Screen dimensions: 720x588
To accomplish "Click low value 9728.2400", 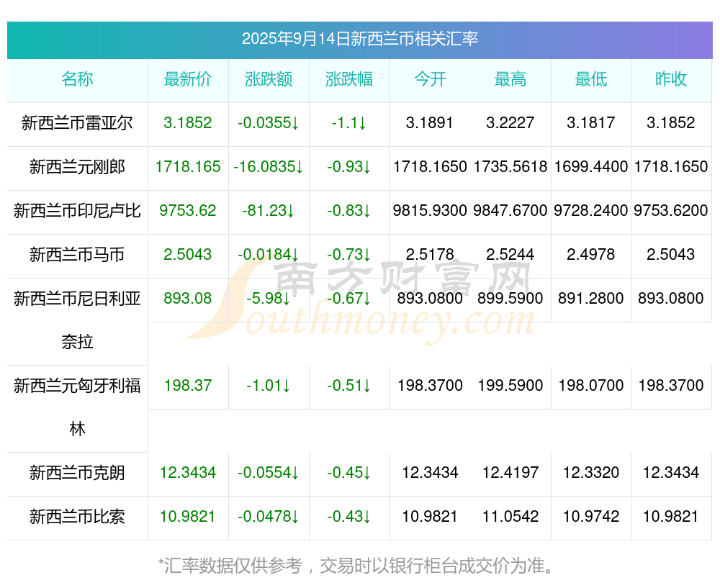I will 591,211.
